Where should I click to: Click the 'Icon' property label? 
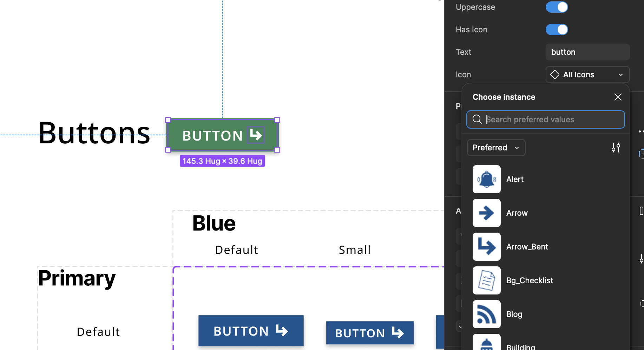pos(463,74)
